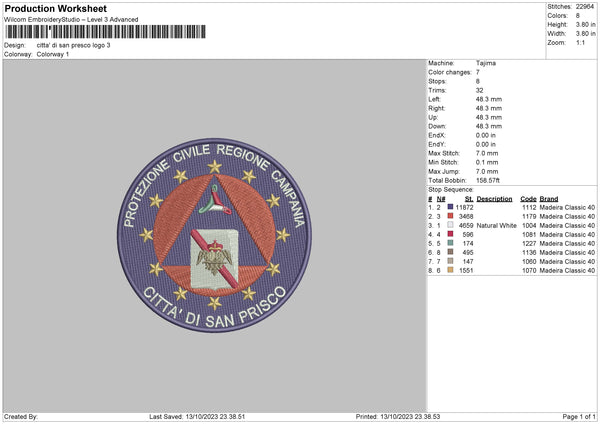Select the 'Description' column header
This screenshot has height=424, width=600.
[x=494, y=199]
